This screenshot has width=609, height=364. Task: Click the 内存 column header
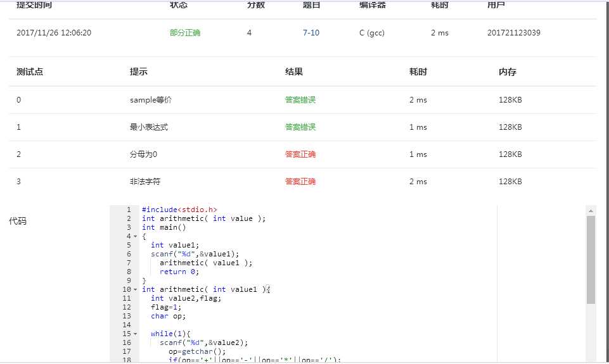tap(508, 72)
